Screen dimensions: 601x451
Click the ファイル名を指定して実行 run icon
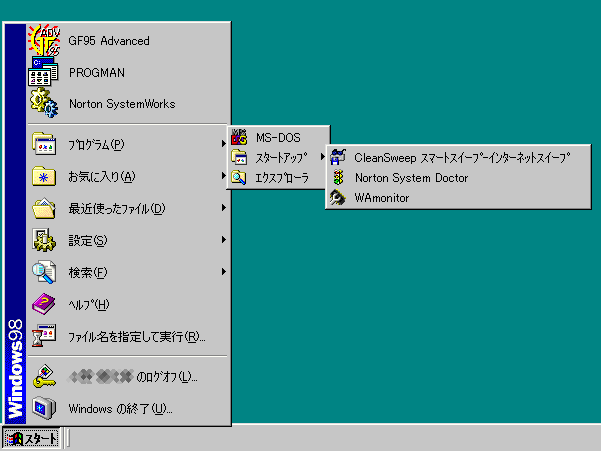[44, 336]
